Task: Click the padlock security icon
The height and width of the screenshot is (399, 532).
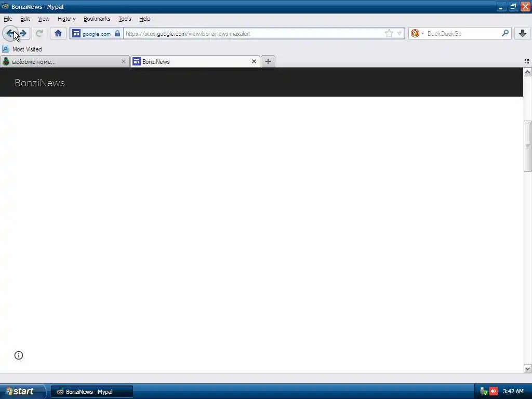Action: [x=117, y=33]
